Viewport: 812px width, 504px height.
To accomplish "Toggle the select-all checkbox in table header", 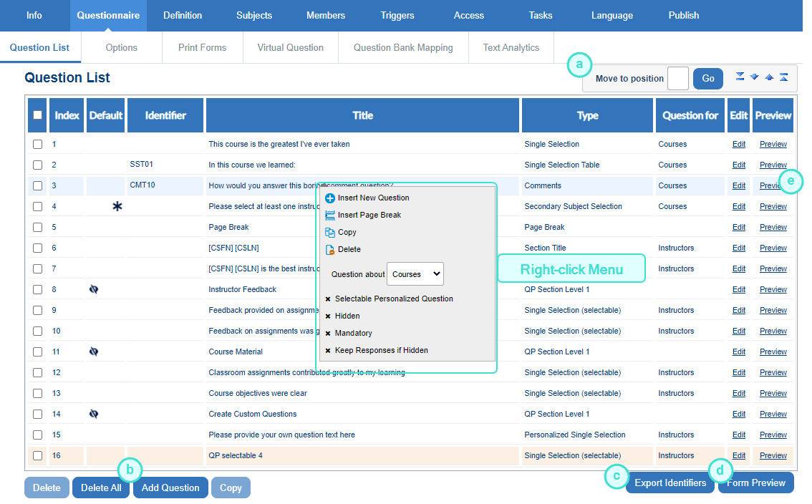I will [x=37, y=115].
